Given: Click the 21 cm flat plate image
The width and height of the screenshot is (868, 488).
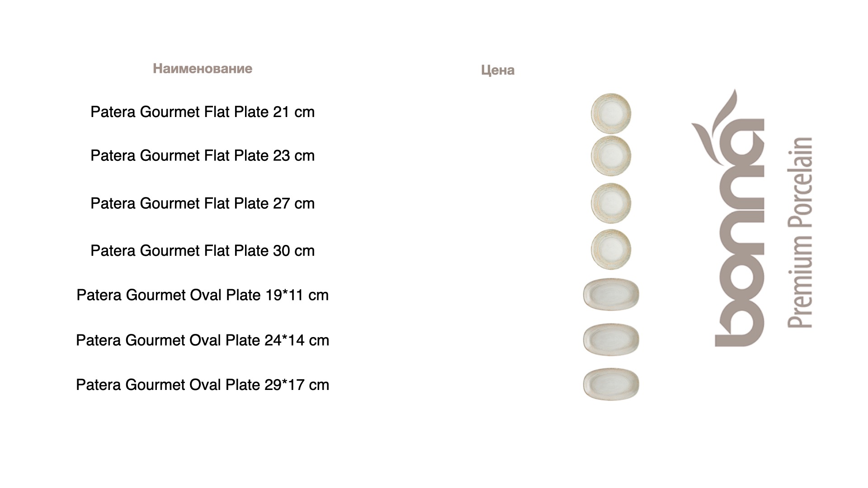Looking at the screenshot, I should click(x=611, y=113).
